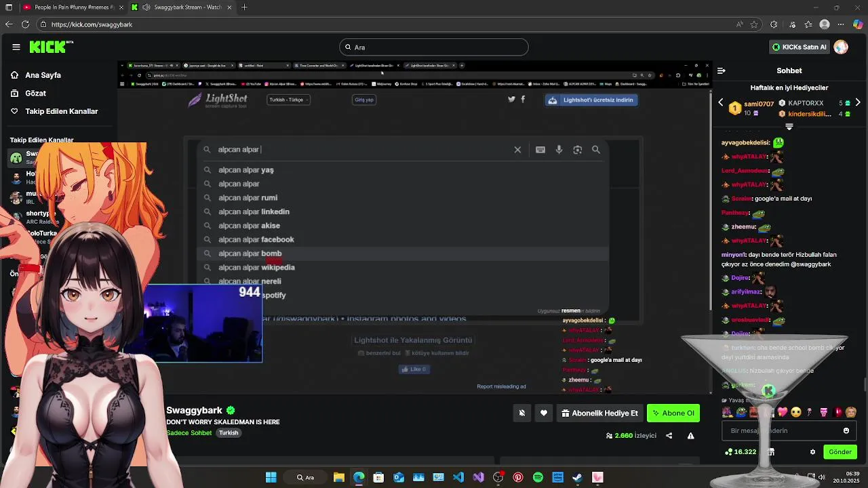Open LightShot 'Turkish - Türkçe' language dropdown
Viewport: 868px width, 488px height.
(288, 100)
